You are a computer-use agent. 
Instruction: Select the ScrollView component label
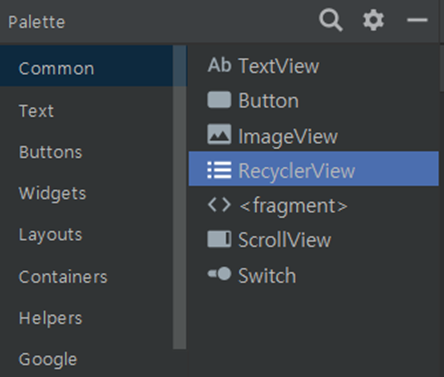pos(285,240)
